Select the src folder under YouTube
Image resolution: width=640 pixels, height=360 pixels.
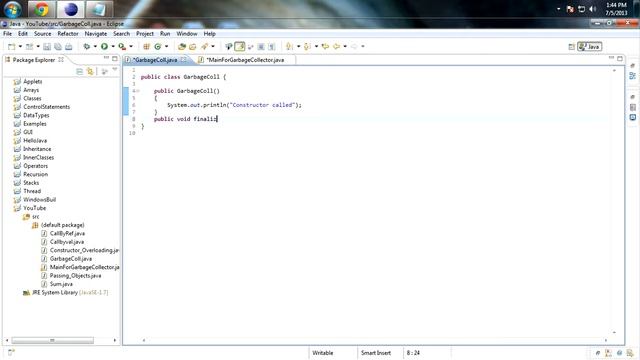(x=36, y=217)
